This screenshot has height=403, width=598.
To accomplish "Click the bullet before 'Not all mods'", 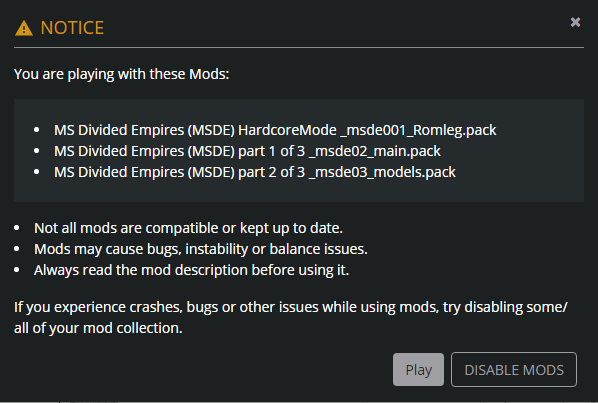I will coord(17,228).
